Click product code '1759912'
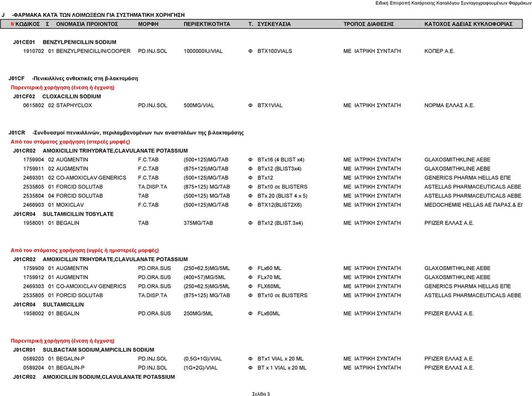The width and height of the screenshot is (532, 396). tap(34, 277)
